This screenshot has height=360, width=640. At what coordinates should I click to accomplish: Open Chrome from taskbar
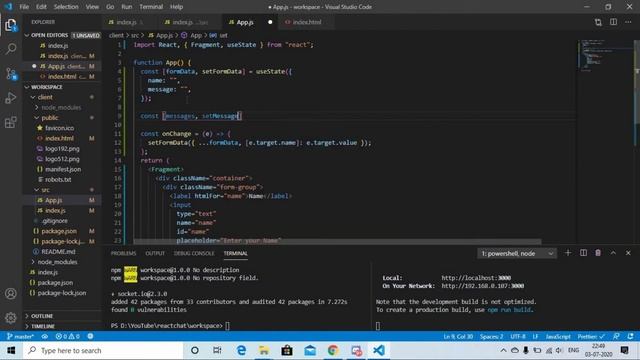pyautogui.click(x=333, y=351)
